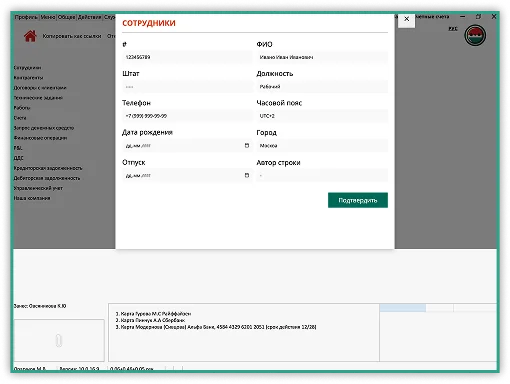Click the version entry in the status bar
510x384 pixels.
pyautogui.click(x=79, y=368)
